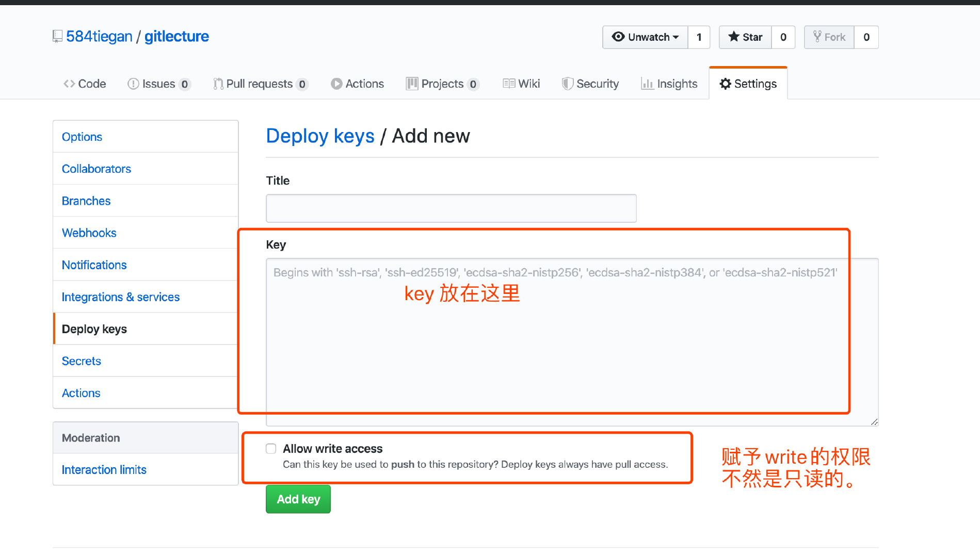Click the Projects count badge
The image size is (980, 557).
[473, 84]
